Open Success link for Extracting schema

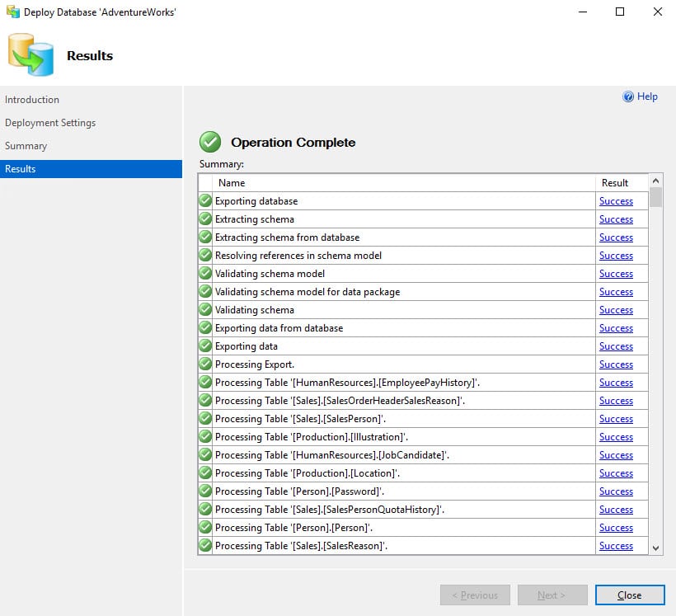pos(616,219)
